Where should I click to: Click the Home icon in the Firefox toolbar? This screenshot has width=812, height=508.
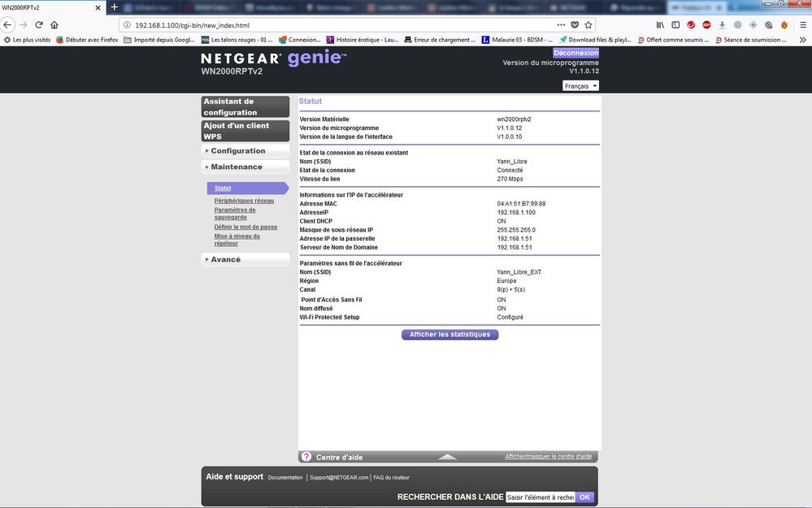[x=54, y=25]
